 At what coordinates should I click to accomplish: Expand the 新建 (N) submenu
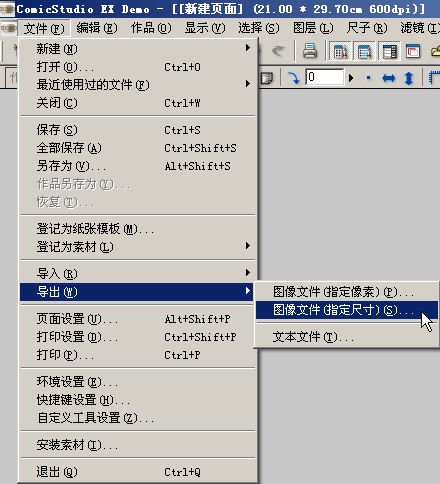tap(138, 49)
